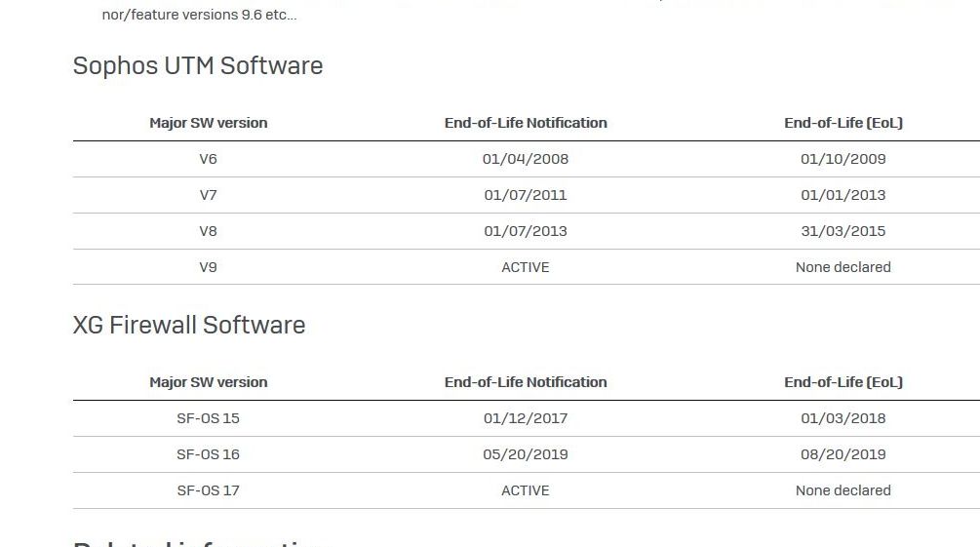Click the ACTIVE status in V9 row

526,267
